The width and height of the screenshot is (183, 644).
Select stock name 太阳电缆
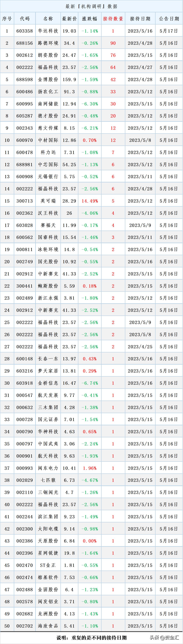coord(48,529)
